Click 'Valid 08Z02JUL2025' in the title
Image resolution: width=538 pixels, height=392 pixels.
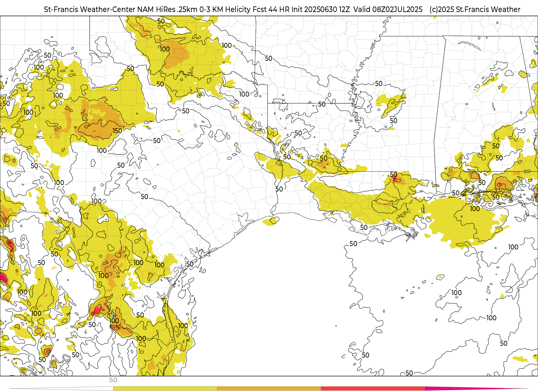(x=388, y=10)
